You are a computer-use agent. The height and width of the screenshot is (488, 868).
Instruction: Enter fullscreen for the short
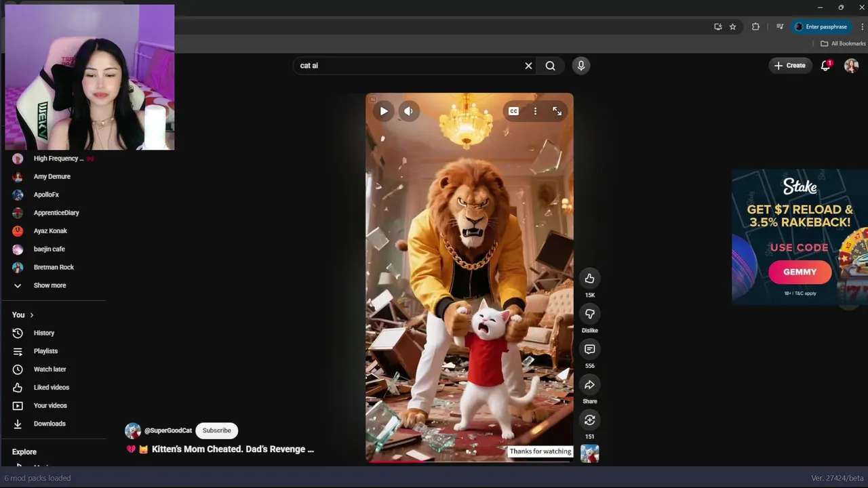coord(557,111)
